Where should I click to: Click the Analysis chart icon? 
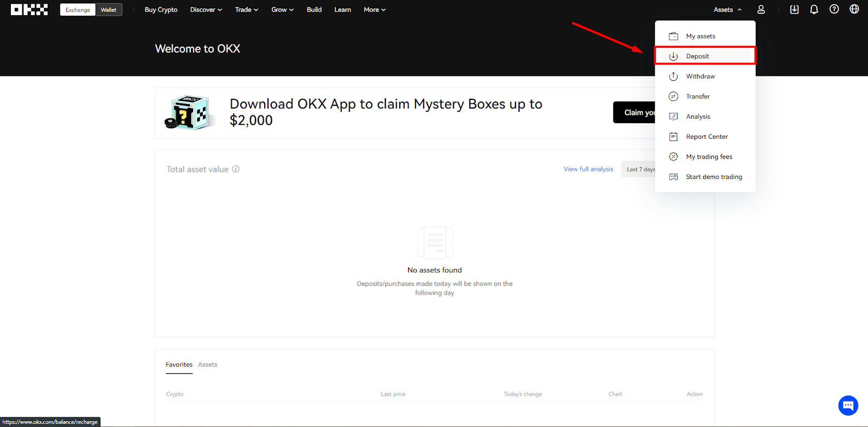pos(673,117)
